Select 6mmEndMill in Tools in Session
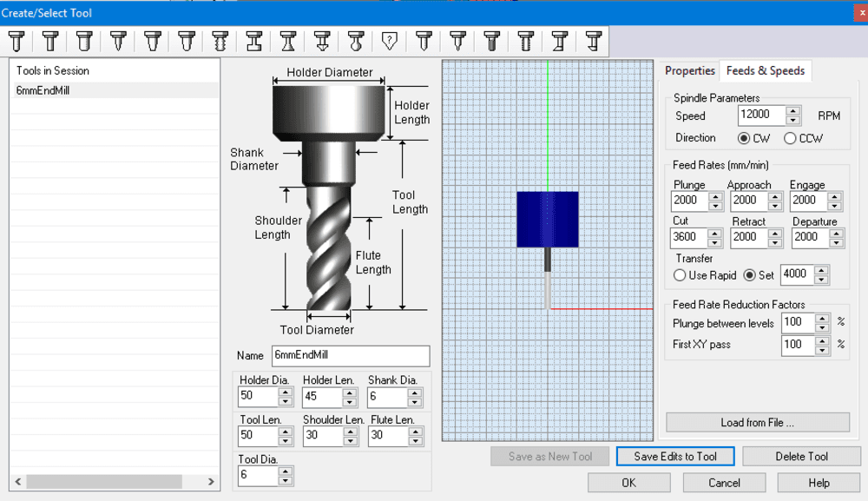 point(115,91)
